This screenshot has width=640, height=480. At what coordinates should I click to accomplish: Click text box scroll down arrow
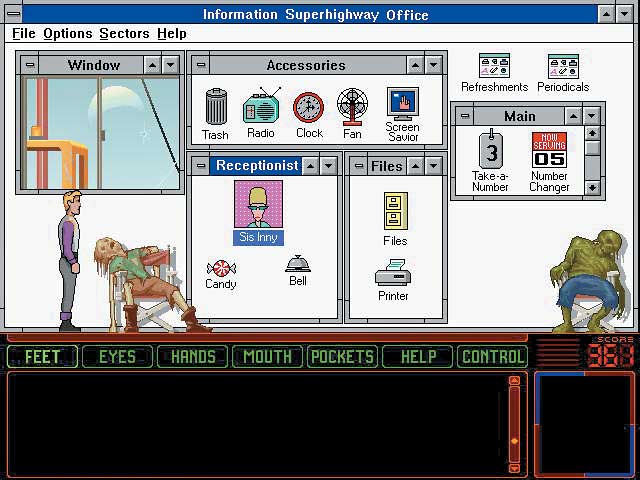coord(514,468)
